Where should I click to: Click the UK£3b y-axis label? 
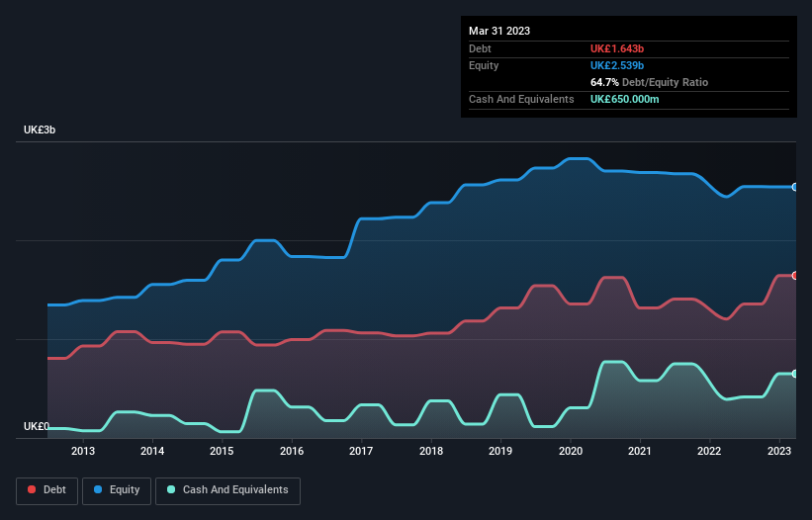coord(40,130)
